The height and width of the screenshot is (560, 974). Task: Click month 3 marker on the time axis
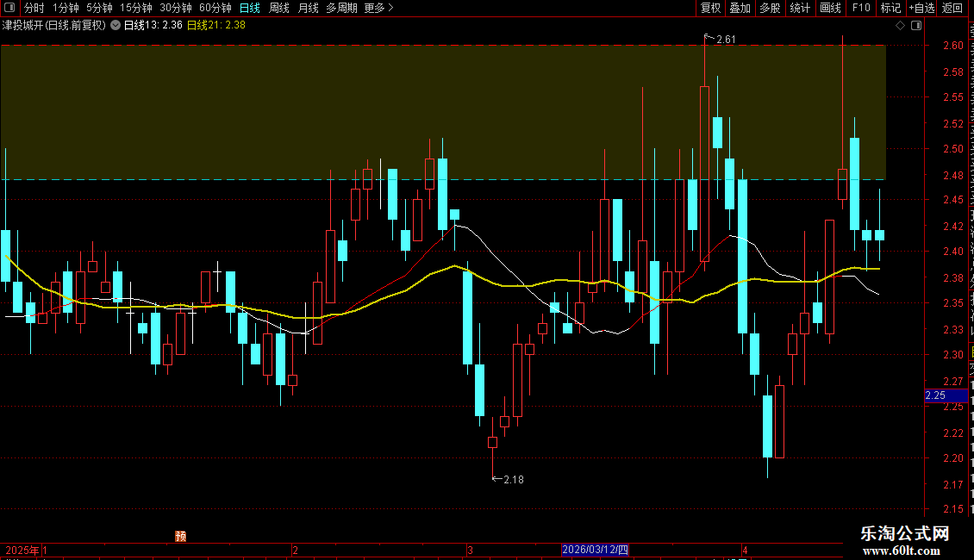471,550
